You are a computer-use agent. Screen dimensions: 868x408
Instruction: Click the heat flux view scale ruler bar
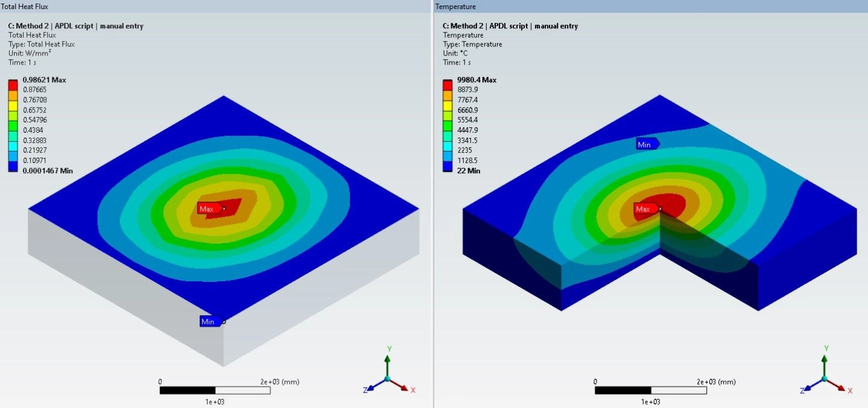click(x=215, y=390)
